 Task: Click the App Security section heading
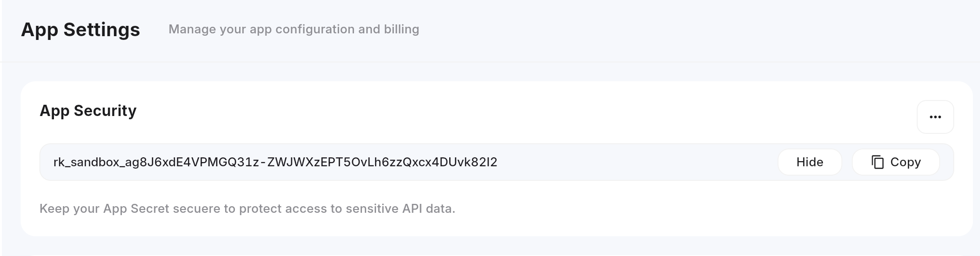88,111
